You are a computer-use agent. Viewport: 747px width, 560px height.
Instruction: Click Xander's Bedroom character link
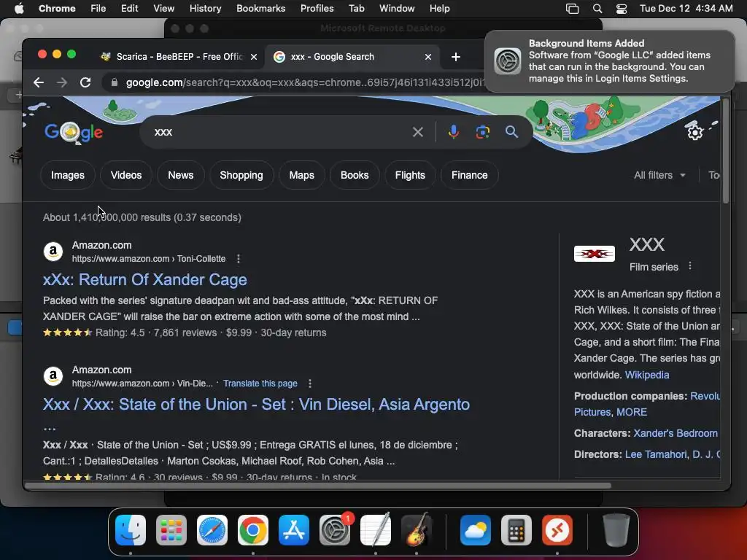pyautogui.click(x=676, y=433)
